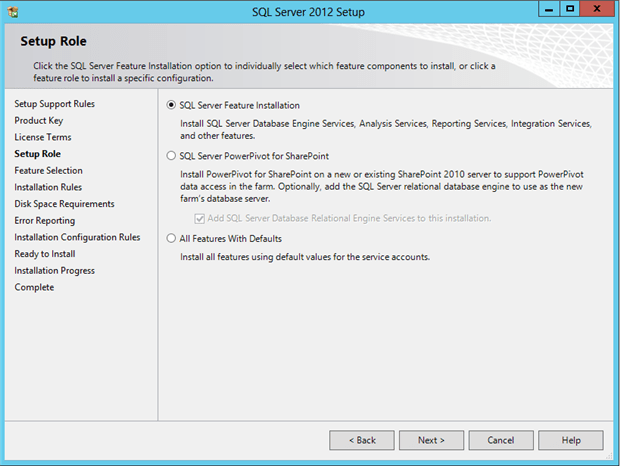The height and width of the screenshot is (466, 620).
Task: Maximize the SQL Server 2012 Setup window
Action: [570, 9]
